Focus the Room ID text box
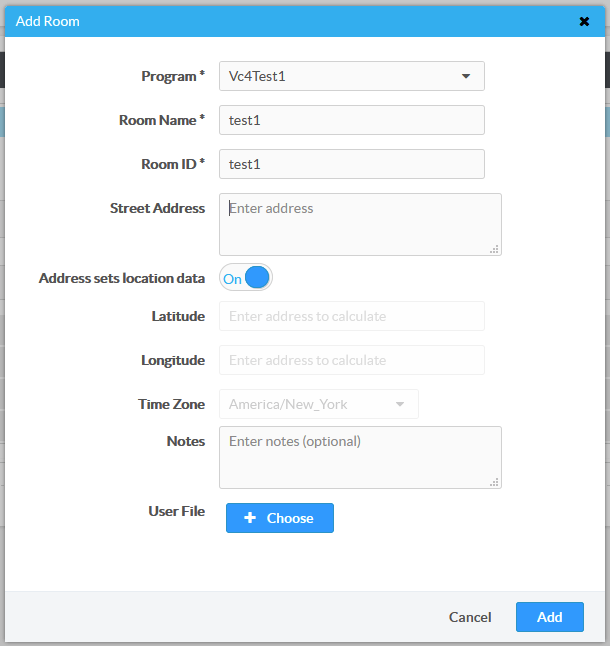 [x=352, y=164]
